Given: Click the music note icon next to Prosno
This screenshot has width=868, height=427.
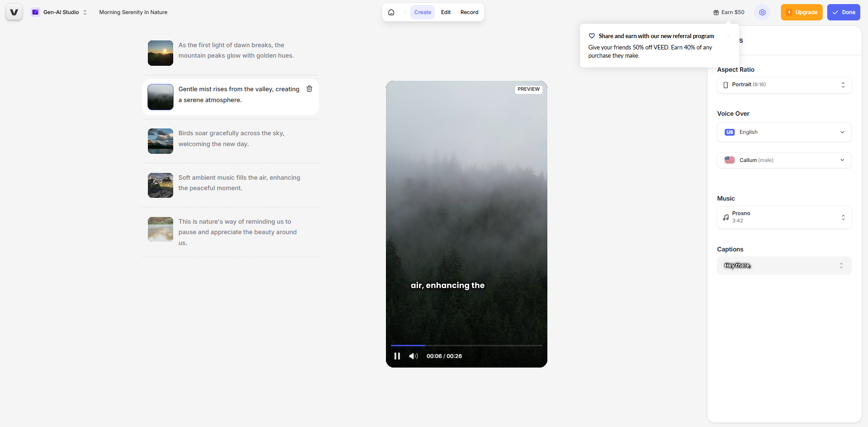Looking at the screenshot, I should 726,217.
